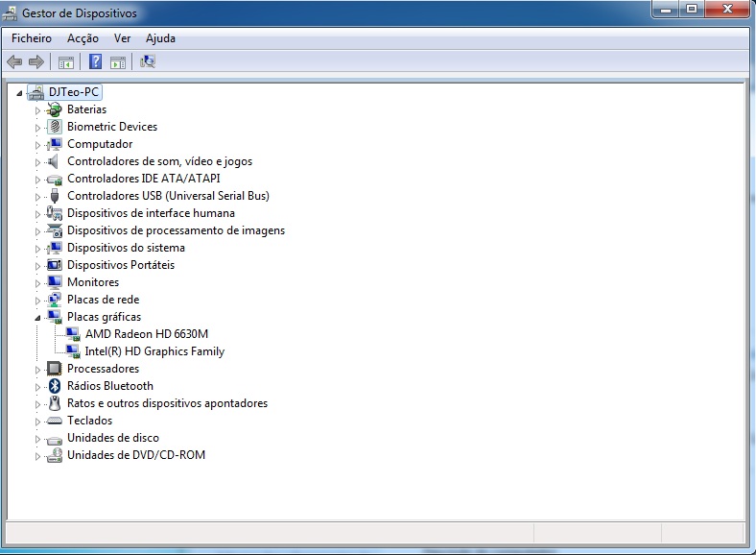
Task: Click the Rádios Bluetooth icon
Action: click(x=55, y=386)
